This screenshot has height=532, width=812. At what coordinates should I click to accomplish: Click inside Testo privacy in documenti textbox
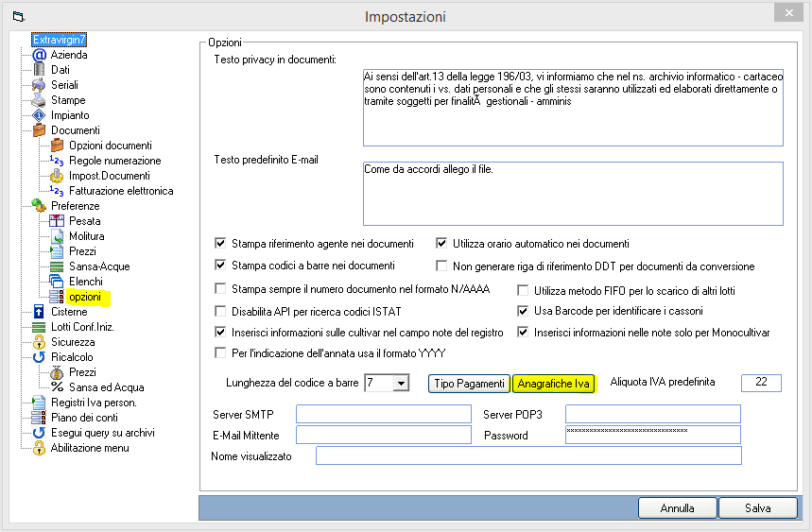pos(573,108)
